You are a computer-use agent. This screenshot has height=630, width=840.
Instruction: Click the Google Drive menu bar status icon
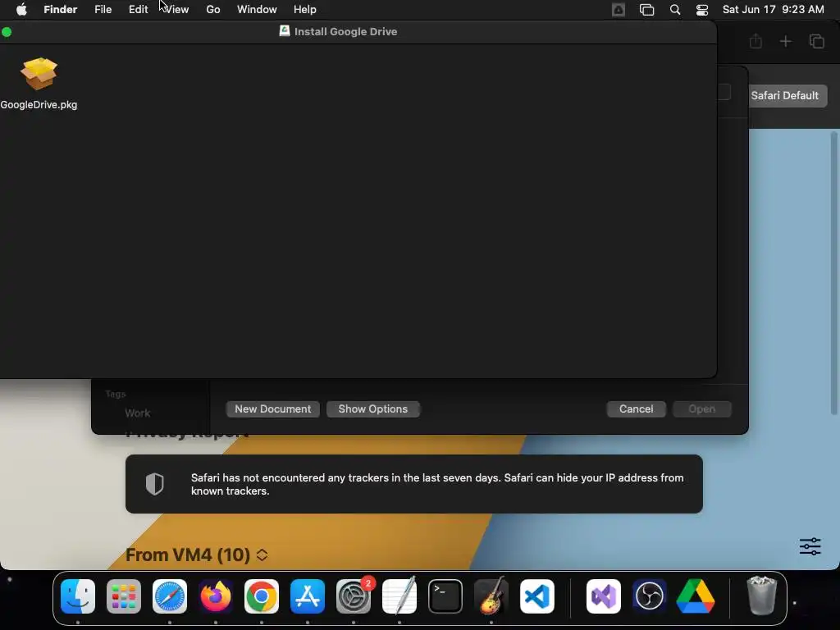(x=619, y=10)
